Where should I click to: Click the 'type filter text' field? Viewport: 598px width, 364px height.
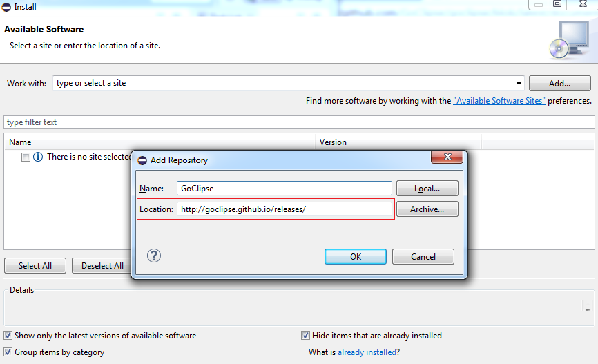[x=299, y=122]
